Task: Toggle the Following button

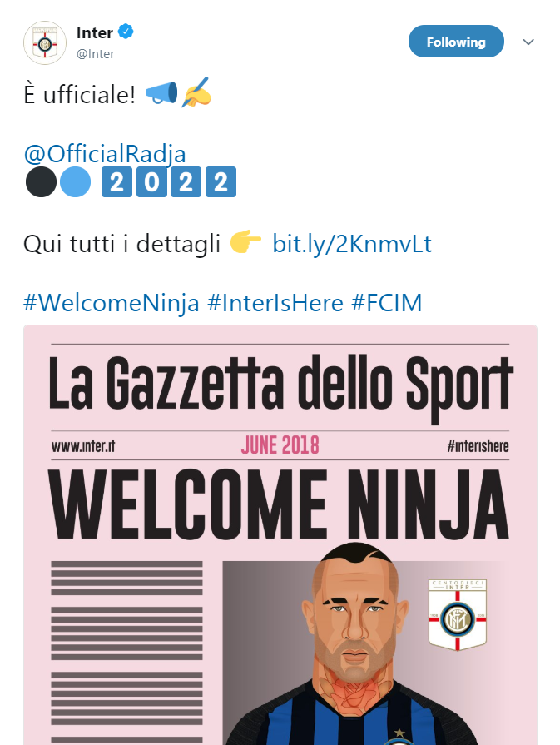Action: click(x=456, y=42)
